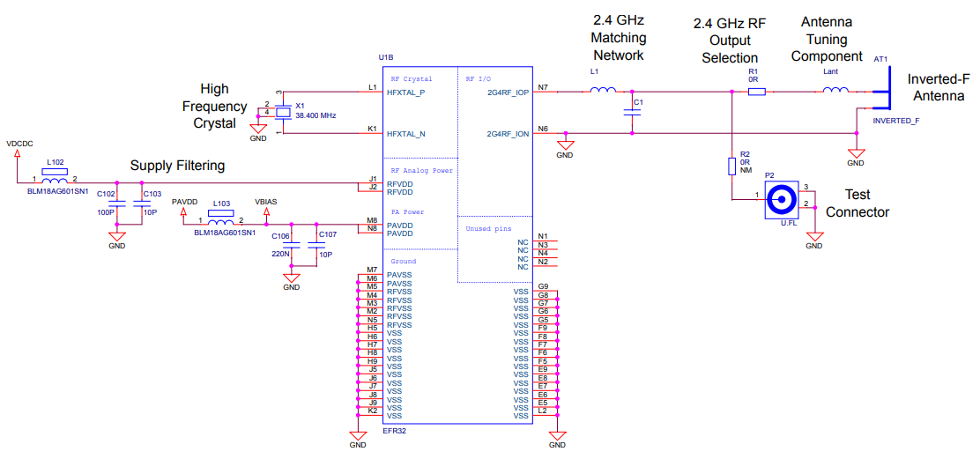Click the "RF I/O" section label
This screenshot has width=980, height=459.
tap(479, 78)
